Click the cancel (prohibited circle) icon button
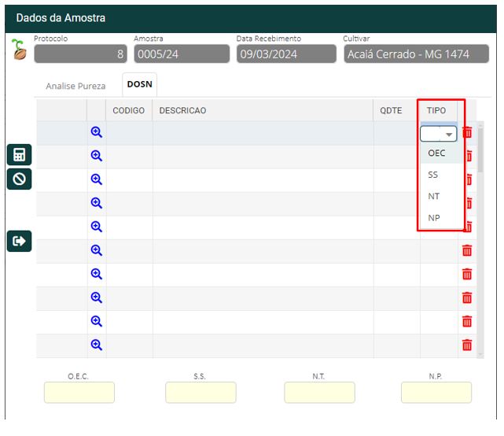Screen dimensions: 504x436 [x=19, y=179]
